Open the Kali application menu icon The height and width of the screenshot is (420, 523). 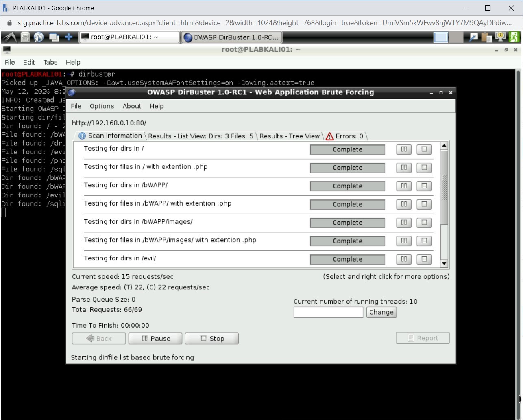coord(10,37)
